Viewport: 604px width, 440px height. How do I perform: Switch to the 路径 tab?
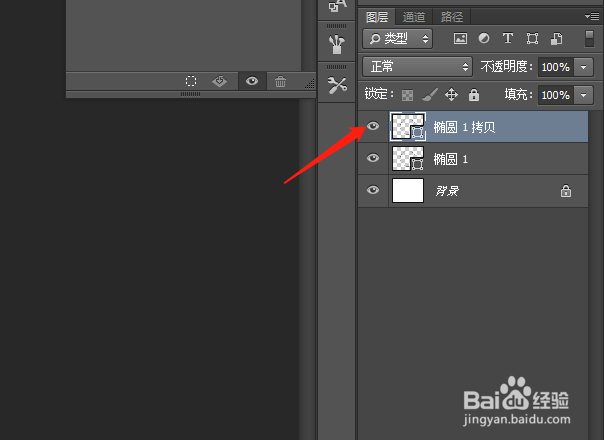coord(451,17)
